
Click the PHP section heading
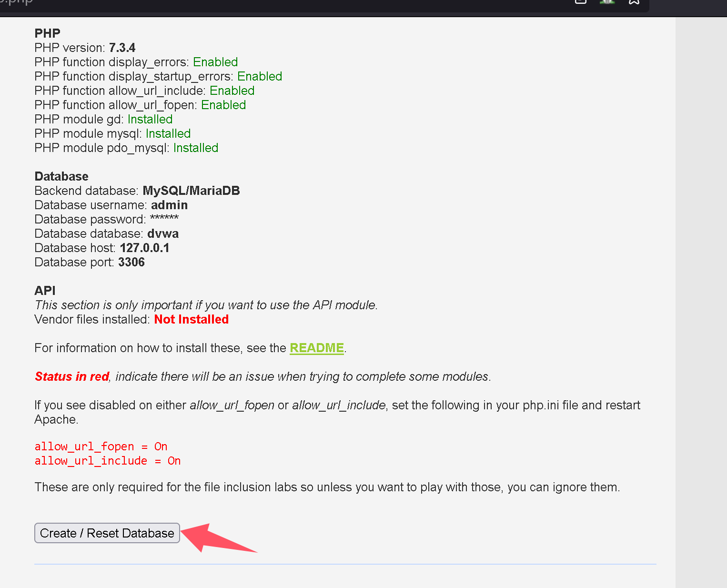[x=48, y=33]
